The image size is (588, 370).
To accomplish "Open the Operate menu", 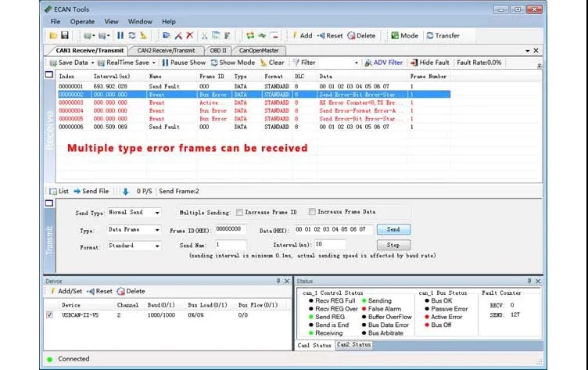I will coord(82,21).
